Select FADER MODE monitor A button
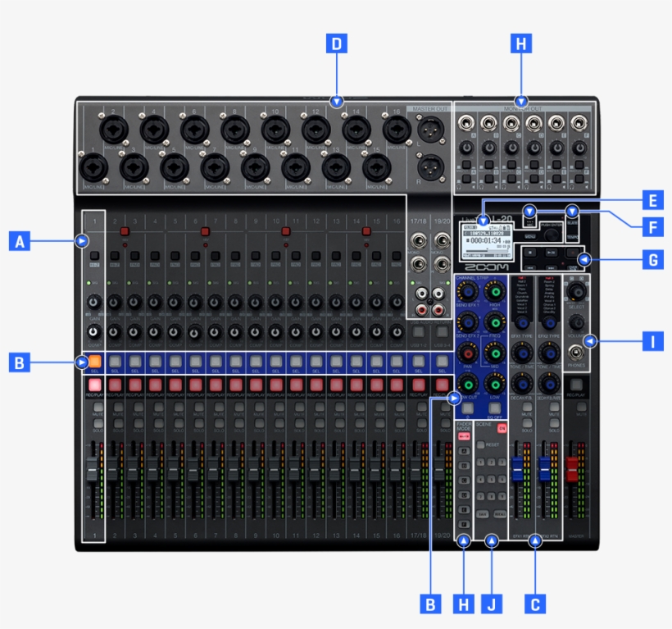The height and width of the screenshot is (629, 672). click(x=464, y=451)
